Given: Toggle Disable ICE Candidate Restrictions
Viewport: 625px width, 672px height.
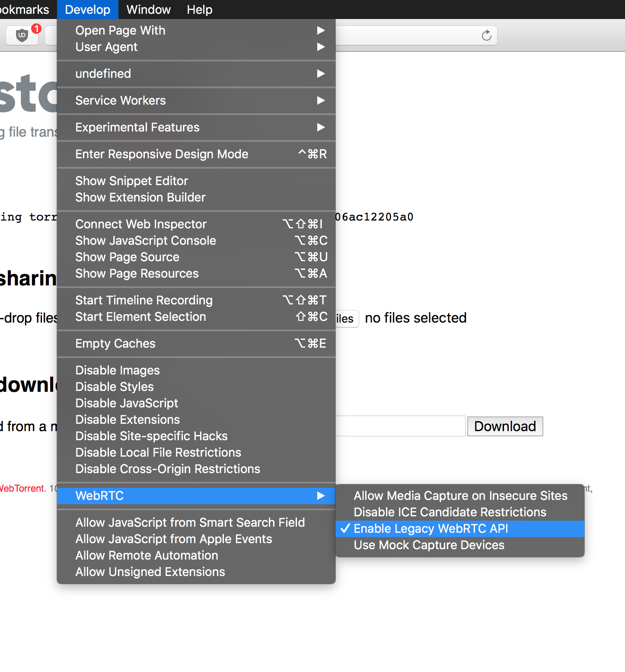Looking at the screenshot, I should [460, 512].
